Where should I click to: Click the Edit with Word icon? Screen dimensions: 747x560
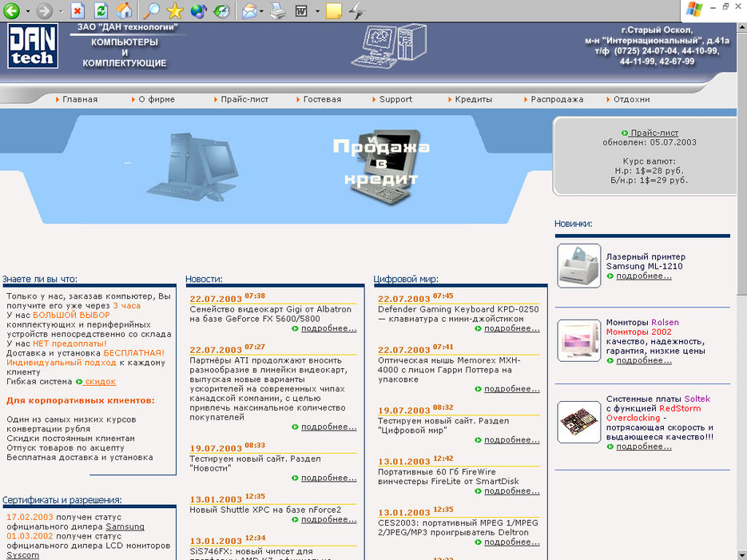[x=301, y=10]
